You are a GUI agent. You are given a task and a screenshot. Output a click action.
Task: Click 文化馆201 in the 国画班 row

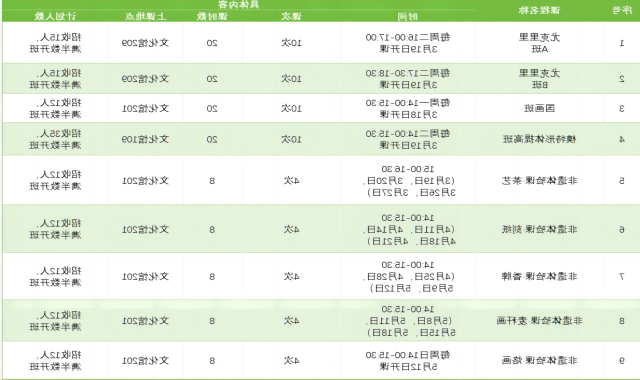145,109
